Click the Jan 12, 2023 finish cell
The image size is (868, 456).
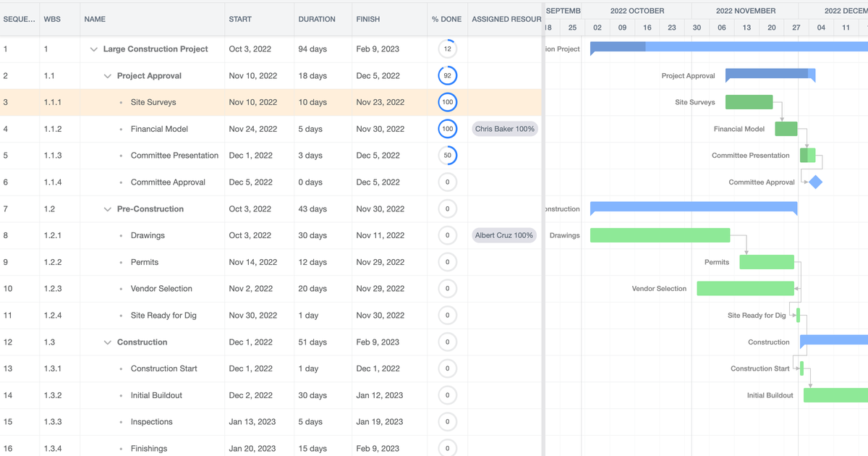[x=390, y=395]
